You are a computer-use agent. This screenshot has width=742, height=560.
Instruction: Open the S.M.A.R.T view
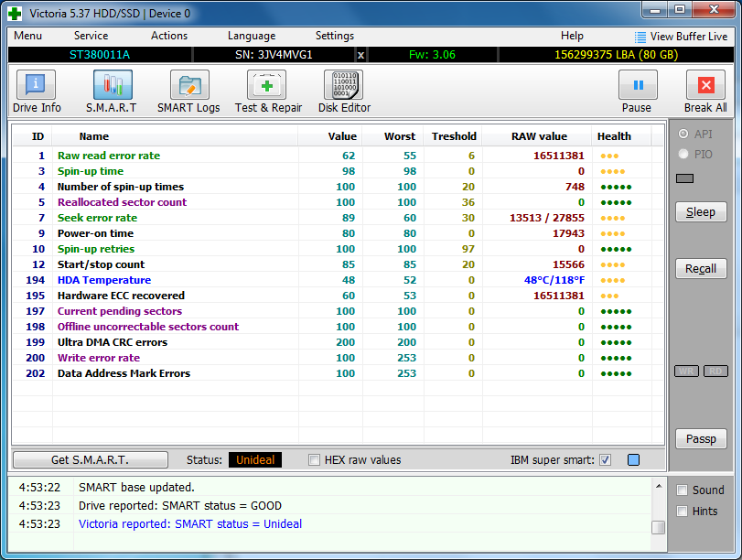(x=113, y=92)
